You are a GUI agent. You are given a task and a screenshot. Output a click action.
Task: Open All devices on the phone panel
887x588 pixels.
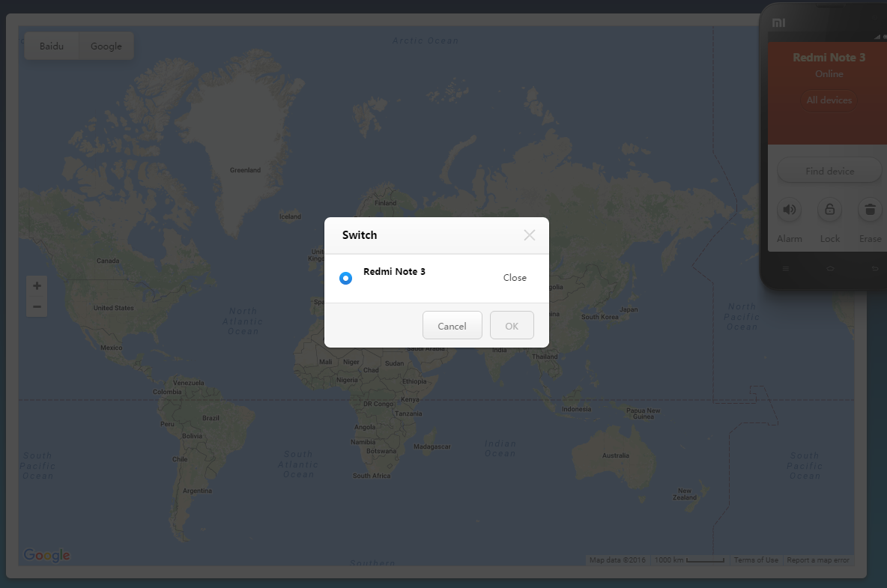pyautogui.click(x=829, y=100)
